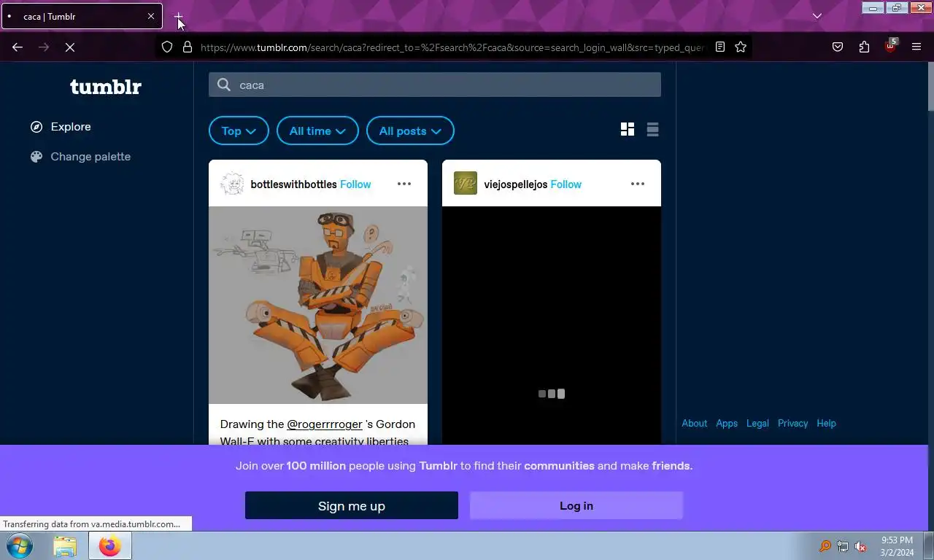934x560 pixels.
Task: Bookmark this page with the star
Action: click(741, 47)
